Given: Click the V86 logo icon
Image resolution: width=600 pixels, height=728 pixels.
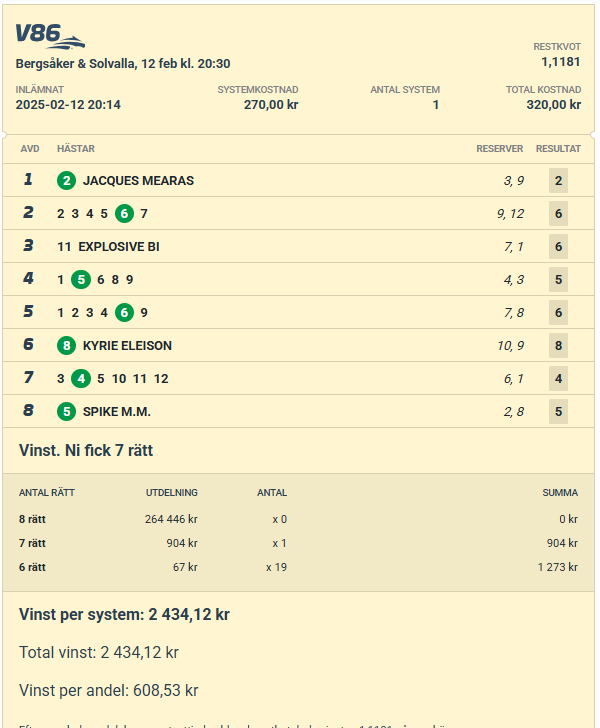Looking at the screenshot, I should (x=50, y=36).
